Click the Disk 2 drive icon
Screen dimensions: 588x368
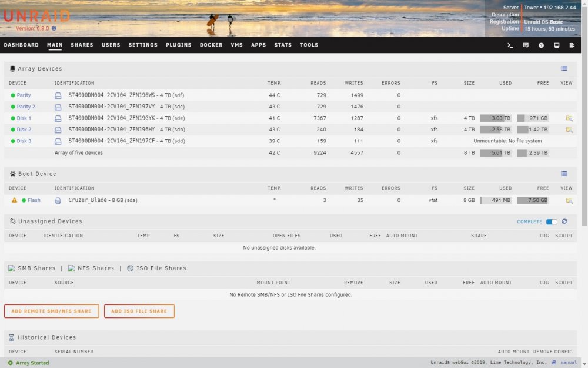58,130
